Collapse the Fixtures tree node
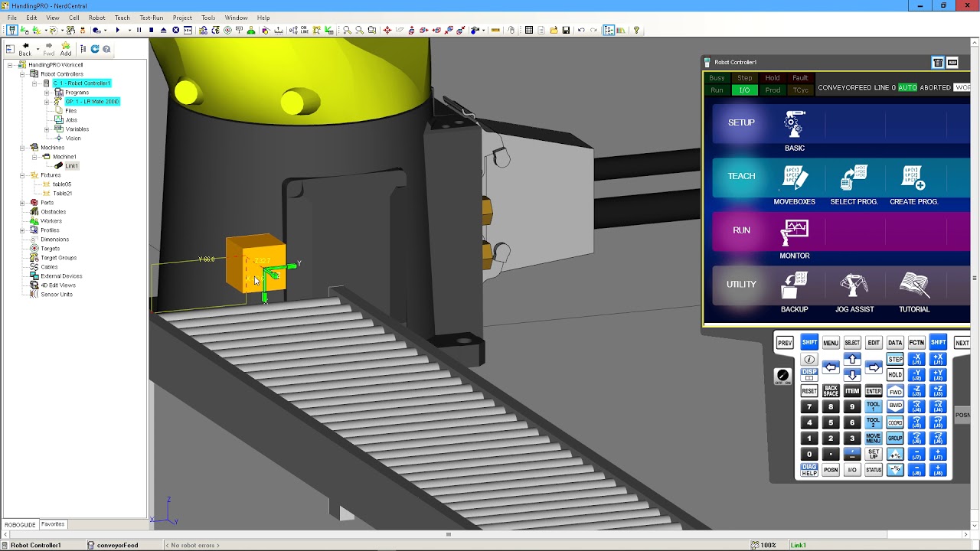Image resolution: width=980 pixels, height=551 pixels. tap(22, 175)
